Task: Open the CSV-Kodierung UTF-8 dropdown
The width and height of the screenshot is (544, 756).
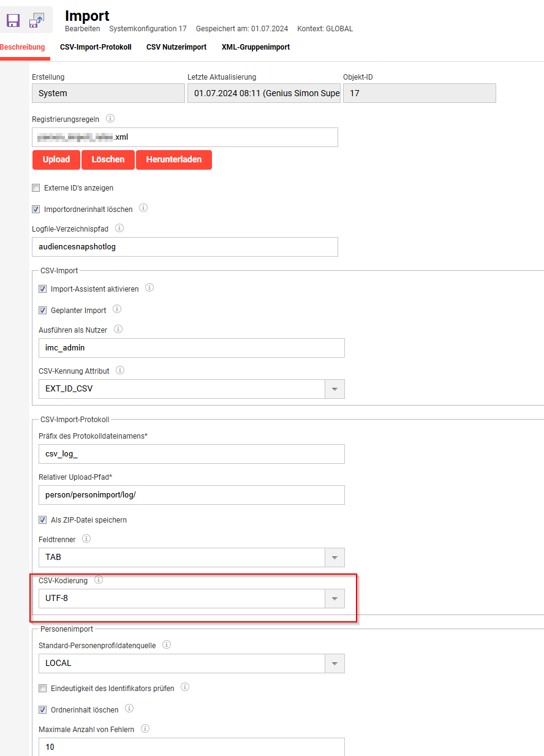Action: [x=334, y=599]
